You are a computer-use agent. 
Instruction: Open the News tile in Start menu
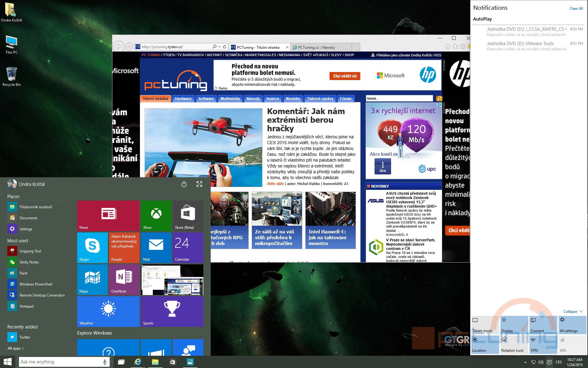108,216
